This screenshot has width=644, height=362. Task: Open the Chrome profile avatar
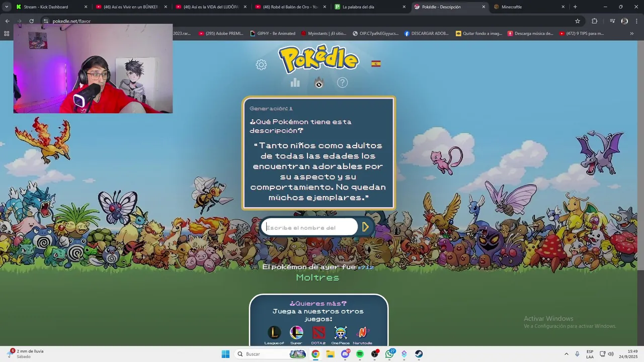(x=624, y=21)
